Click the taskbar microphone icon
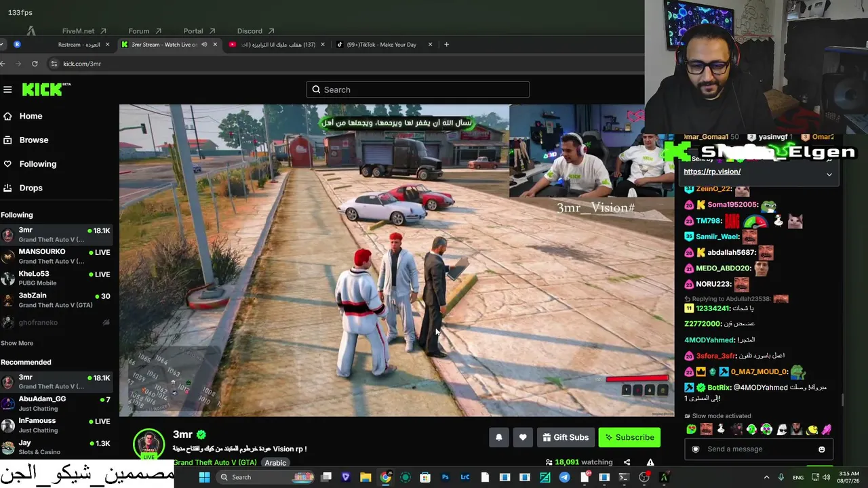Image resolution: width=868 pixels, height=488 pixels. click(781, 477)
